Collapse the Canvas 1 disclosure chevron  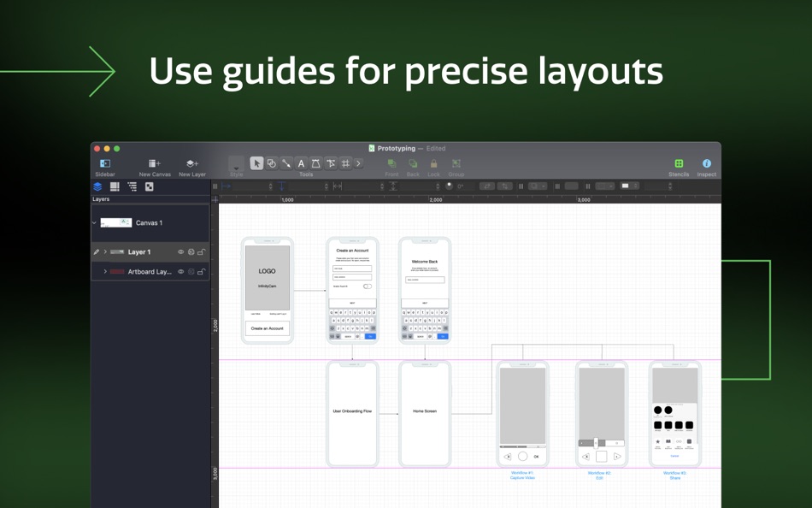point(94,223)
